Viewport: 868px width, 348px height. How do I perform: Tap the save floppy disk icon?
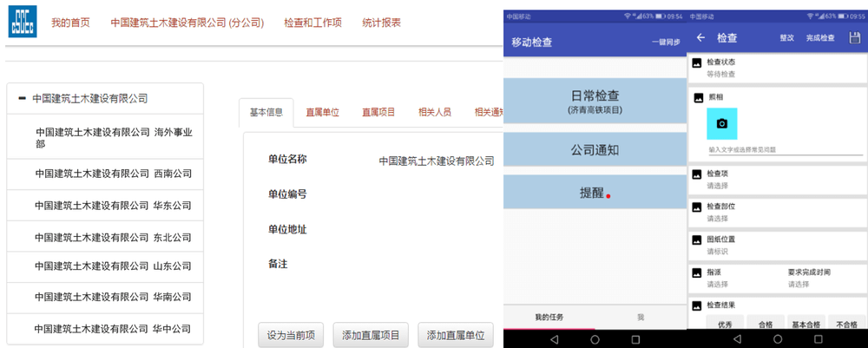[855, 37]
